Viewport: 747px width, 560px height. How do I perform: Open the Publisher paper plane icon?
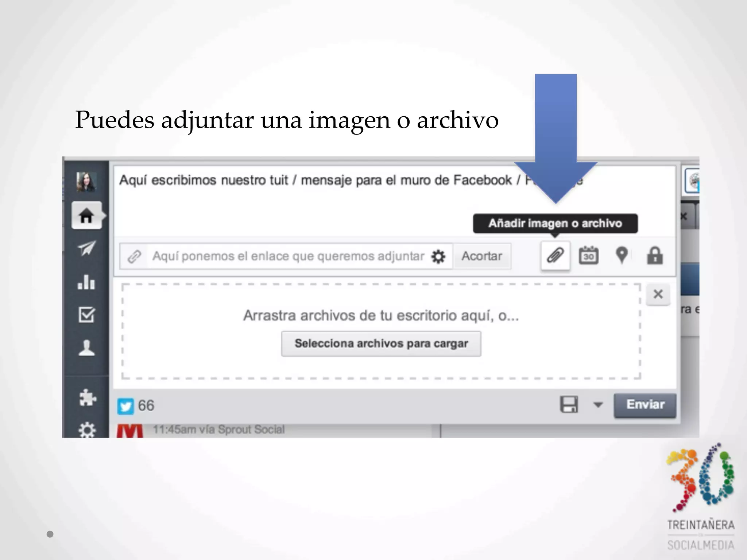pos(86,248)
